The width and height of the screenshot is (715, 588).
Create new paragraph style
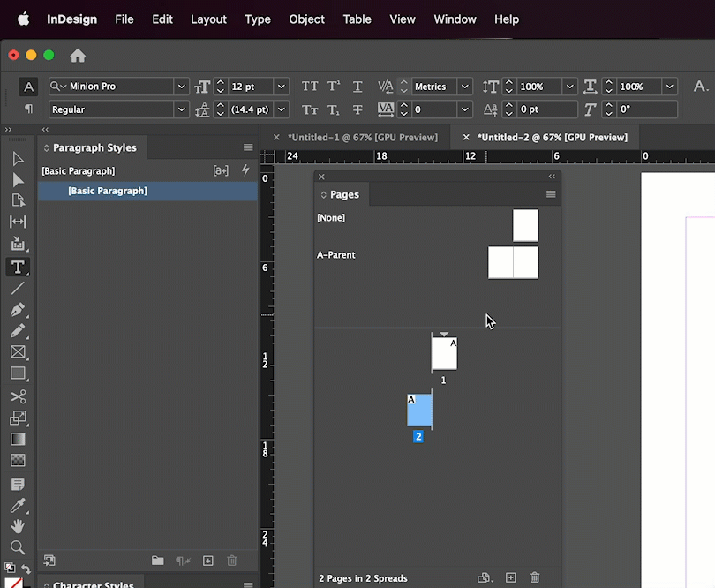point(208,561)
